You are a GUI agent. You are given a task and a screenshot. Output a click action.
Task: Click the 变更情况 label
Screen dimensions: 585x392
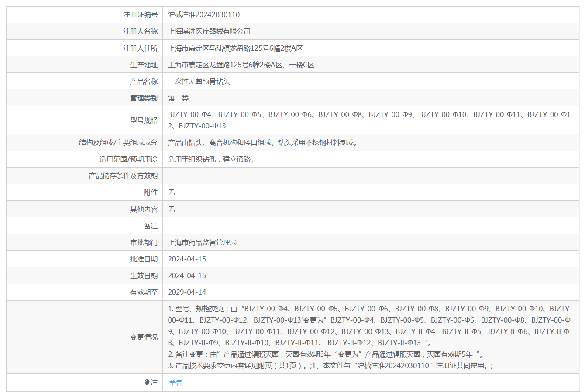coord(144,337)
